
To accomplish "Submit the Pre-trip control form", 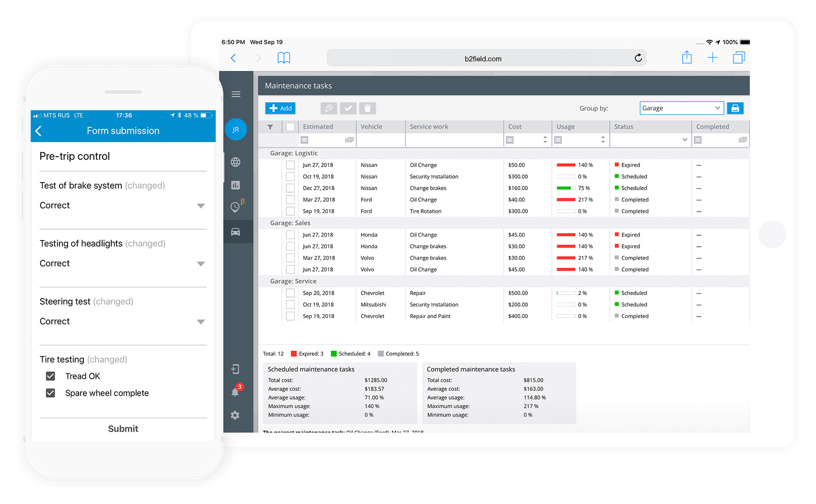I will [123, 429].
